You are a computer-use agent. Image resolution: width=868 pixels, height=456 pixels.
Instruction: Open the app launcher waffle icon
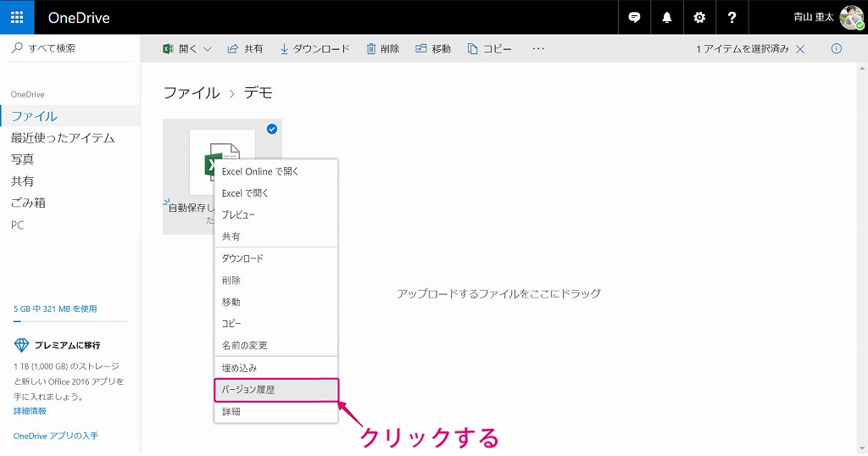pyautogui.click(x=17, y=17)
